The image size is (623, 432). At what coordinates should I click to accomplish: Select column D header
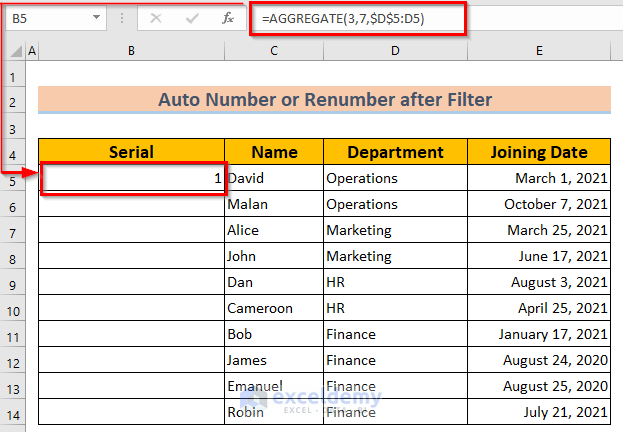(395, 51)
